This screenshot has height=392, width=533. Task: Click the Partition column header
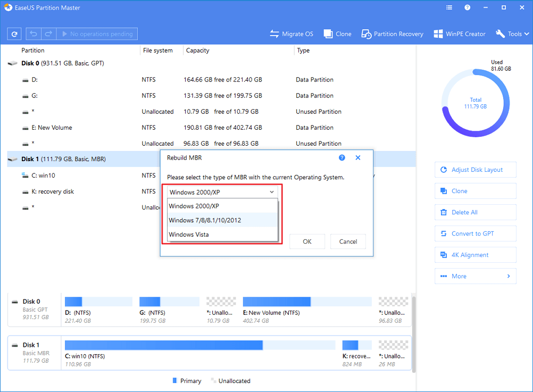[x=32, y=51]
